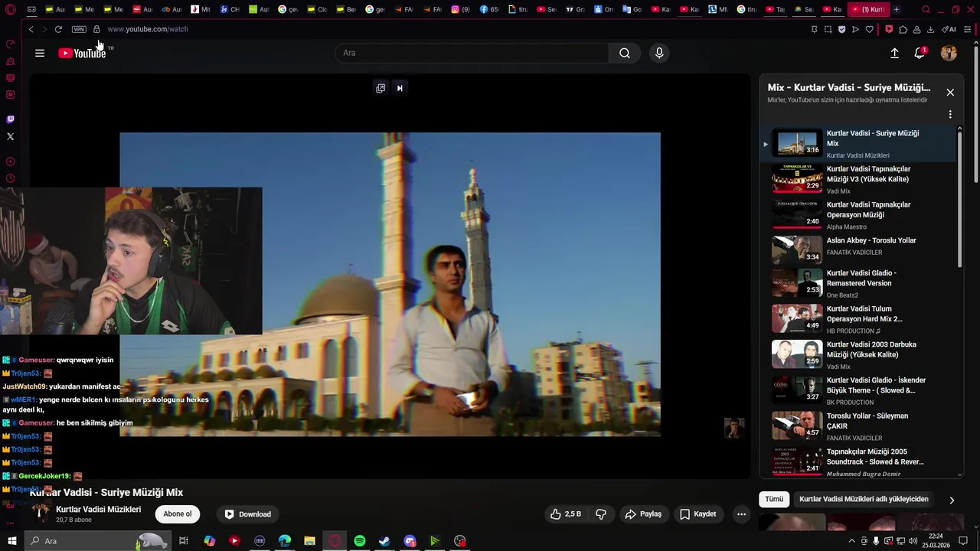Open more actions ellipsis under video
Screen dimensions: 980x551
[741, 514]
